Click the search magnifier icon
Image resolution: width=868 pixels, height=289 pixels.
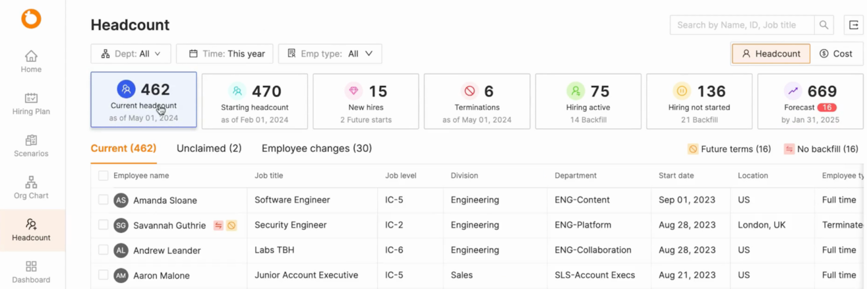tap(824, 25)
